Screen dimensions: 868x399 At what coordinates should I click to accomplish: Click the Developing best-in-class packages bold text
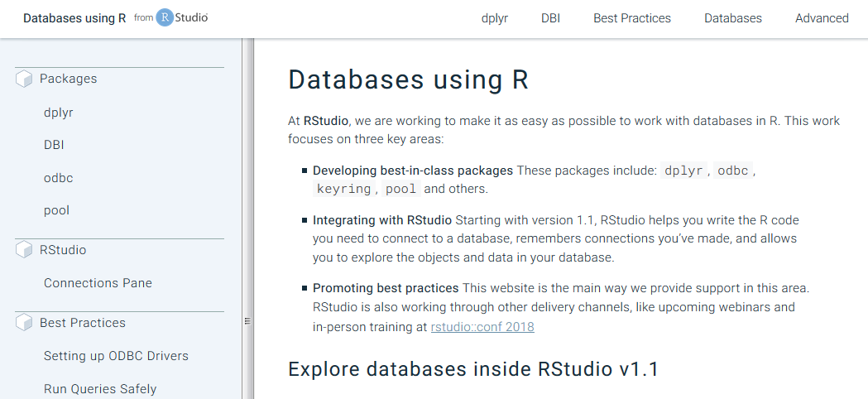coord(413,171)
